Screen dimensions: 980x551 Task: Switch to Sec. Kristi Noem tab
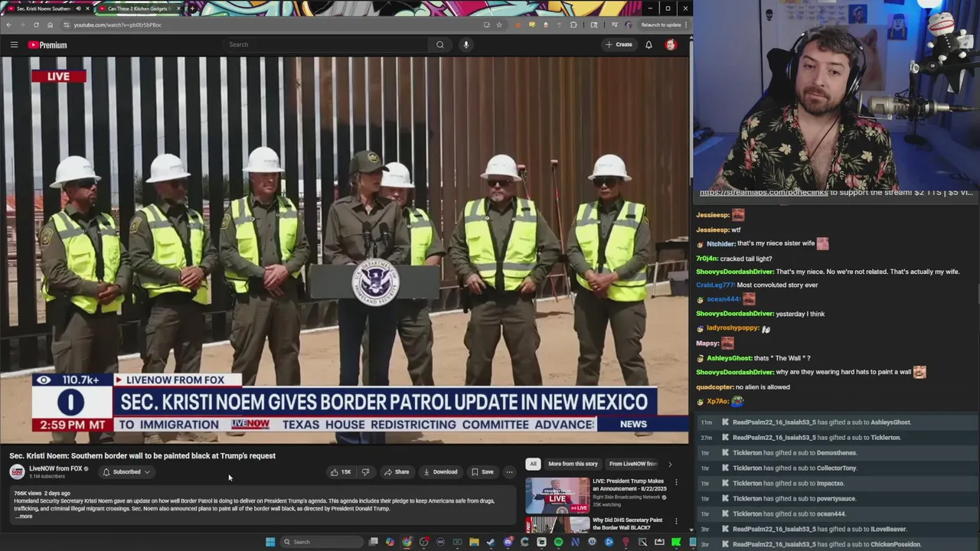[x=44, y=8]
